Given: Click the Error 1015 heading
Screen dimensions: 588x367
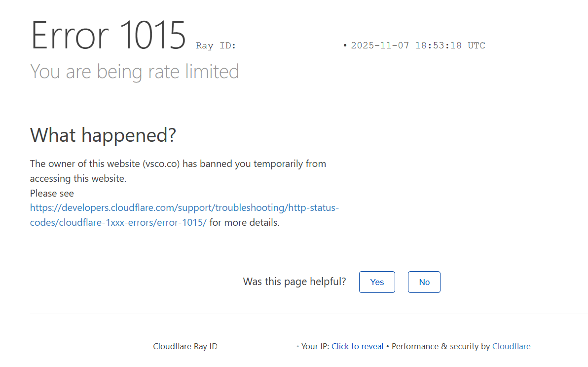Looking at the screenshot, I should pyautogui.click(x=108, y=36).
